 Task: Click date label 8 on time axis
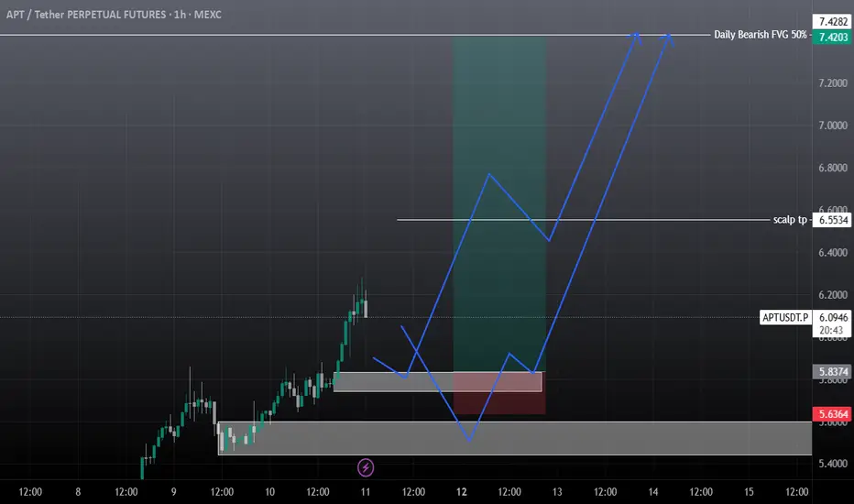click(78, 492)
